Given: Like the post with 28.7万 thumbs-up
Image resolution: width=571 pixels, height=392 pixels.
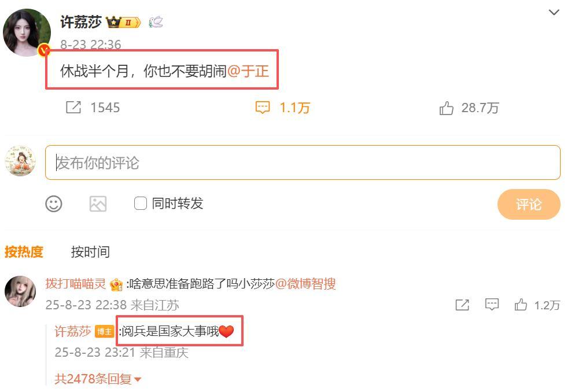Looking at the screenshot, I should (446, 108).
